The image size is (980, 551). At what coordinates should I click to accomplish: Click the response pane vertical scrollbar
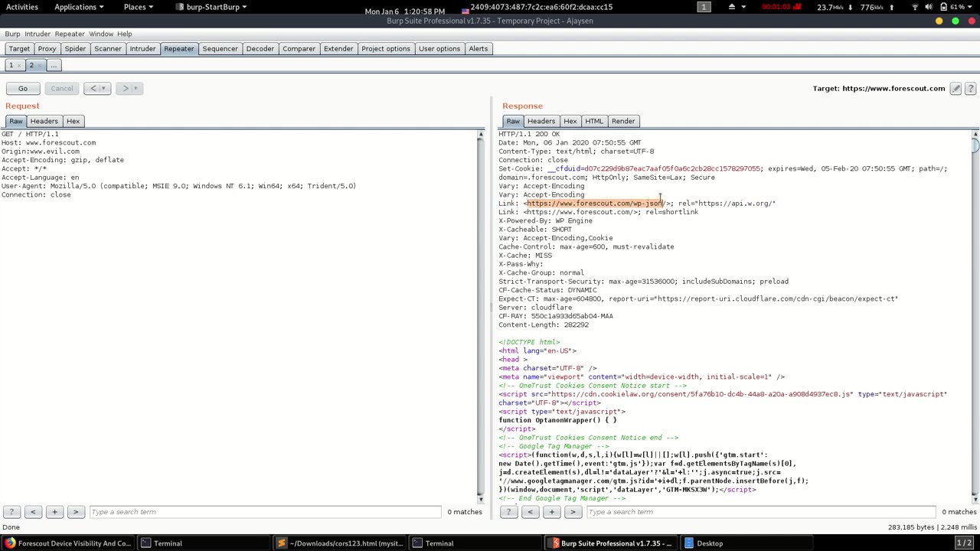tap(975, 317)
